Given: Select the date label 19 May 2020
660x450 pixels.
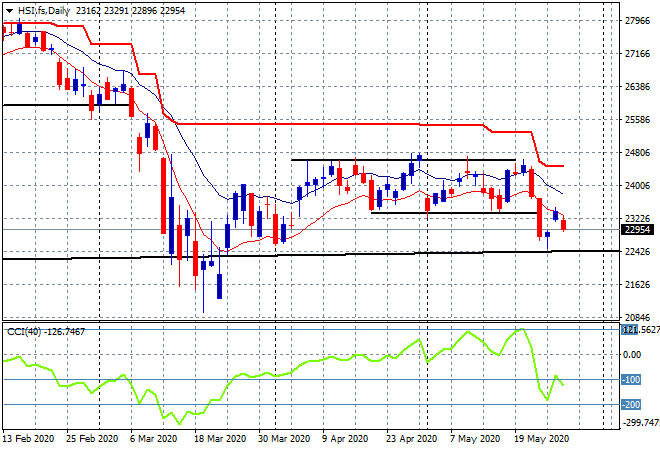Looking at the screenshot, I should coord(541,439).
